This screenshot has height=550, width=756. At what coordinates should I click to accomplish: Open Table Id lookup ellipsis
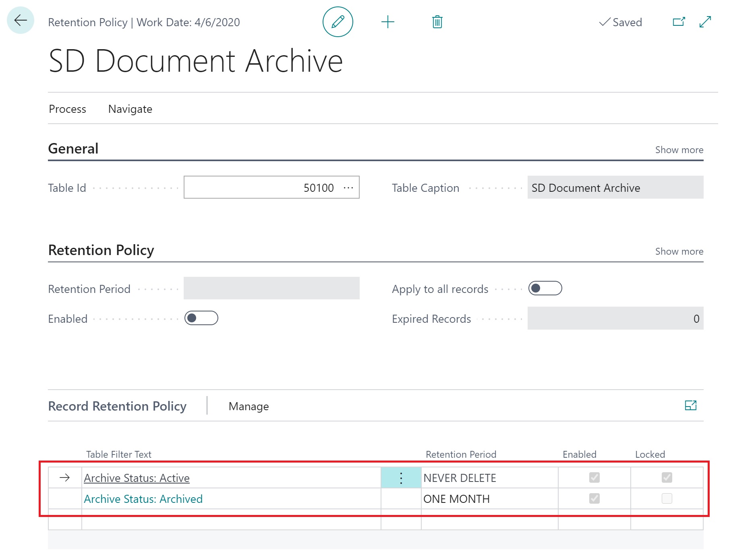coord(348,188)
